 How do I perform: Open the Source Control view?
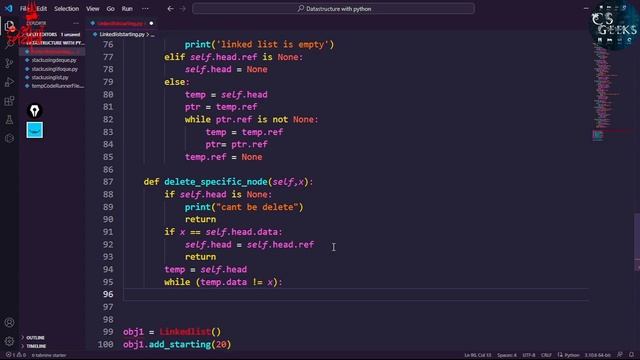9,63
